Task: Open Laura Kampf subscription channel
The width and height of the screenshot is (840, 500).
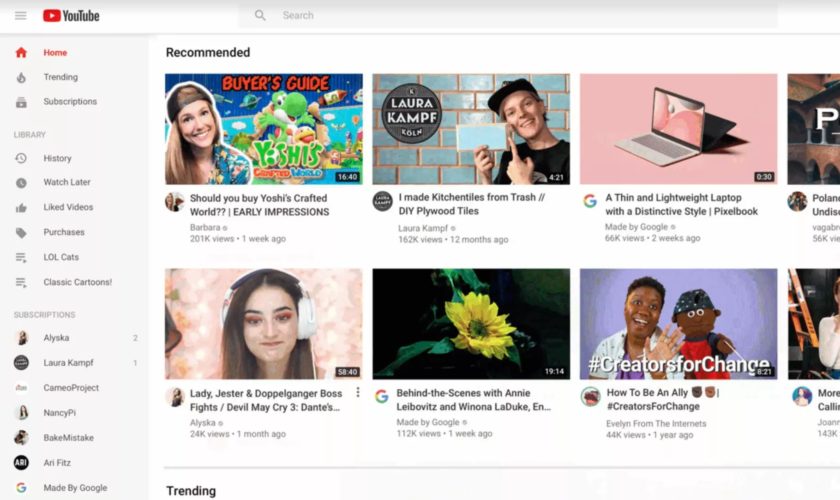Action: (69, 363)
